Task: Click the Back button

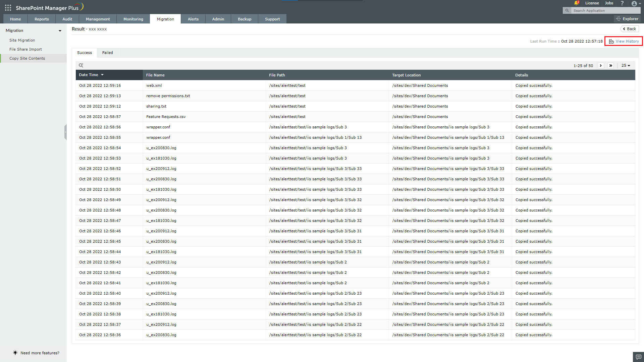Action: pos(629,29)
